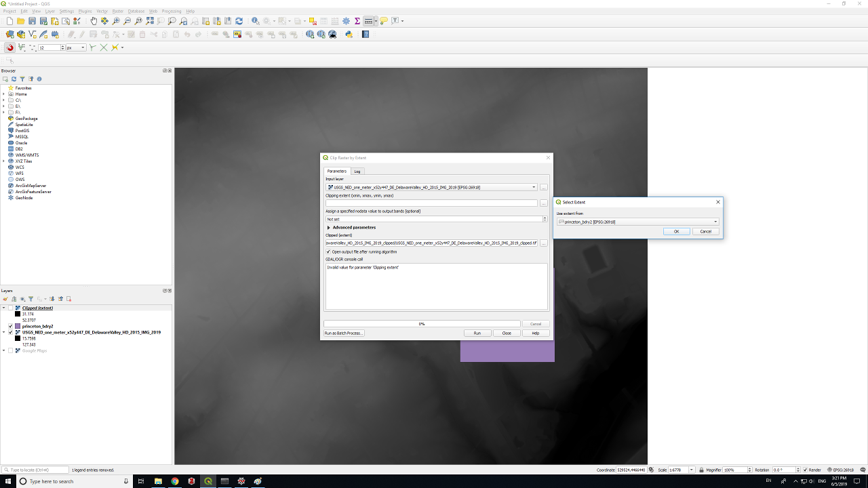Enable the Clipped (extent) layer checkbox
This screenshot has width=868, height=488.
click(11, 308)
